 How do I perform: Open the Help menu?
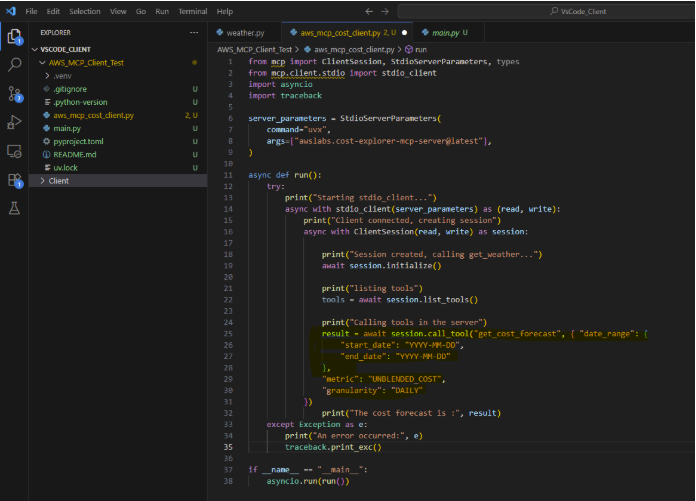(225, 12)
